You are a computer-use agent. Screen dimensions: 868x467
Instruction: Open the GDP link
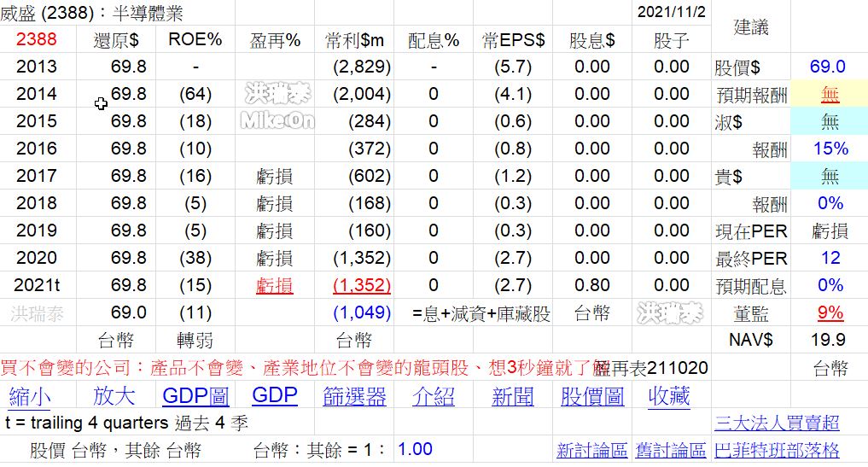click(x=275, y=396)
